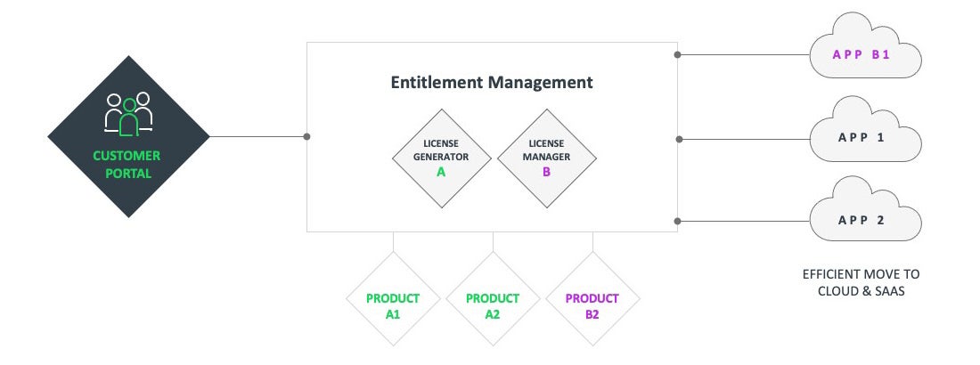Click the connector dot left of Entitlement box
The width and height of the screenshot is (980, 365).
[307, 137]
